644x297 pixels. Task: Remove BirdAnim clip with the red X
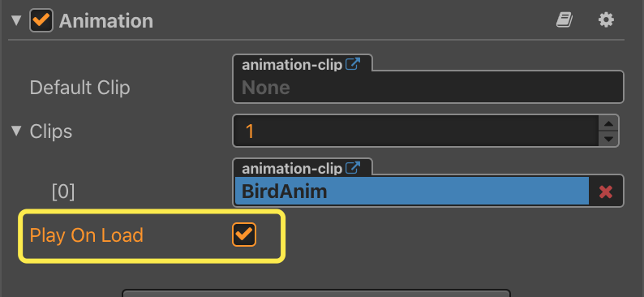(606, 192)
